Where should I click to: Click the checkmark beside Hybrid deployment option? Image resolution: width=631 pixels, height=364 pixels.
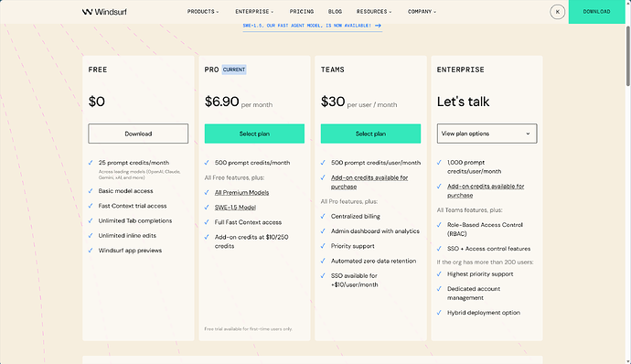coord(440,313)
